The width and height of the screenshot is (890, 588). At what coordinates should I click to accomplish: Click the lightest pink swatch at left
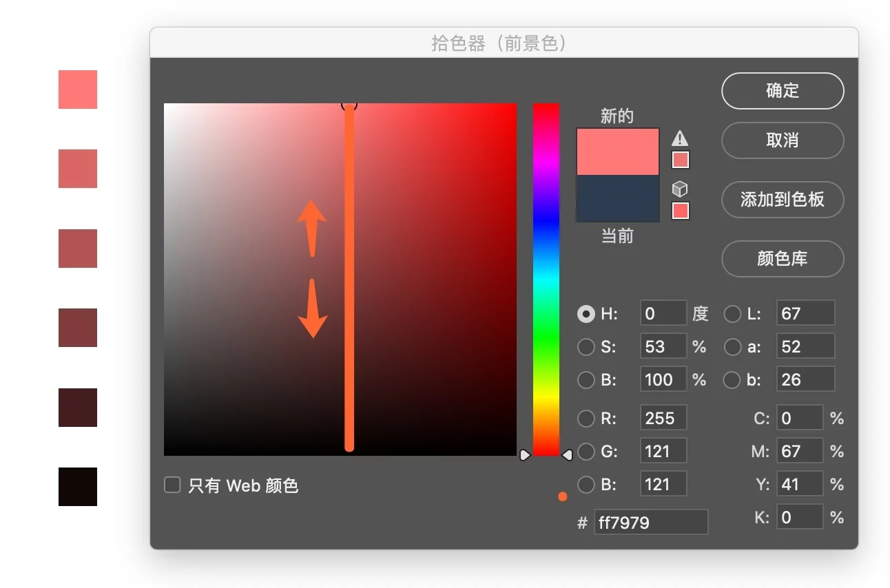pos(78,90)
